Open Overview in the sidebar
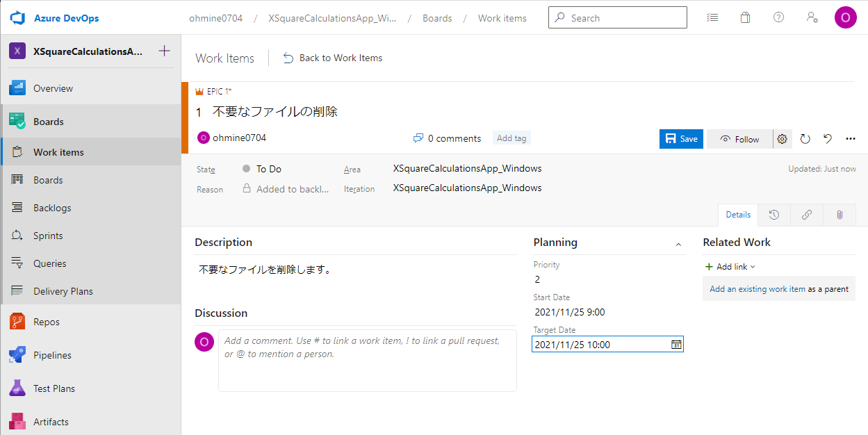The image size is (868, 435). (x=90, y=88)
